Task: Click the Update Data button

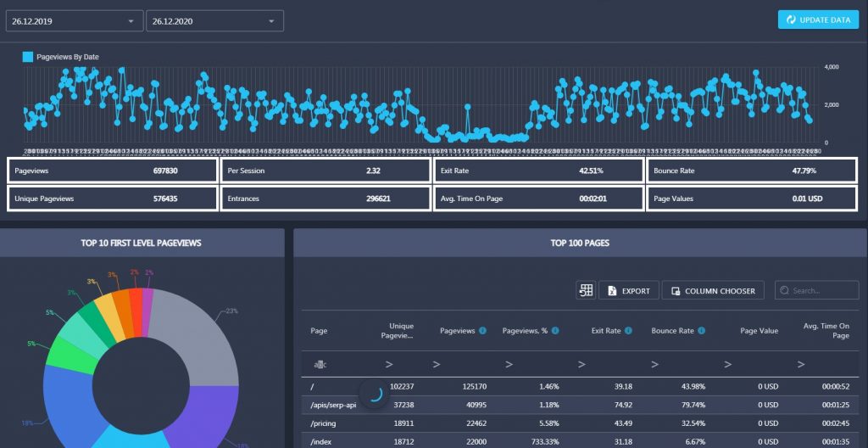Action: click(x=818, y=20)
